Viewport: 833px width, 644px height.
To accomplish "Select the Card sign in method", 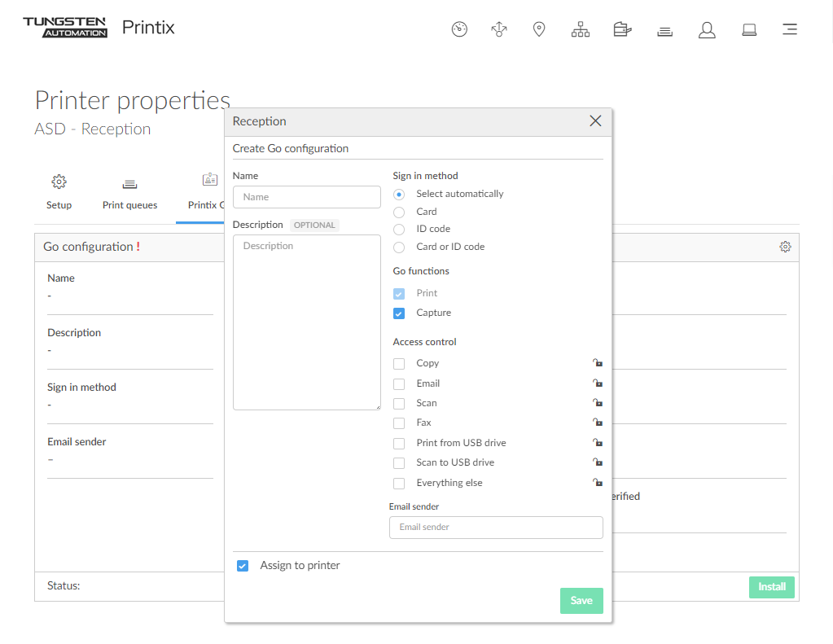I will (x=399, y=212).
